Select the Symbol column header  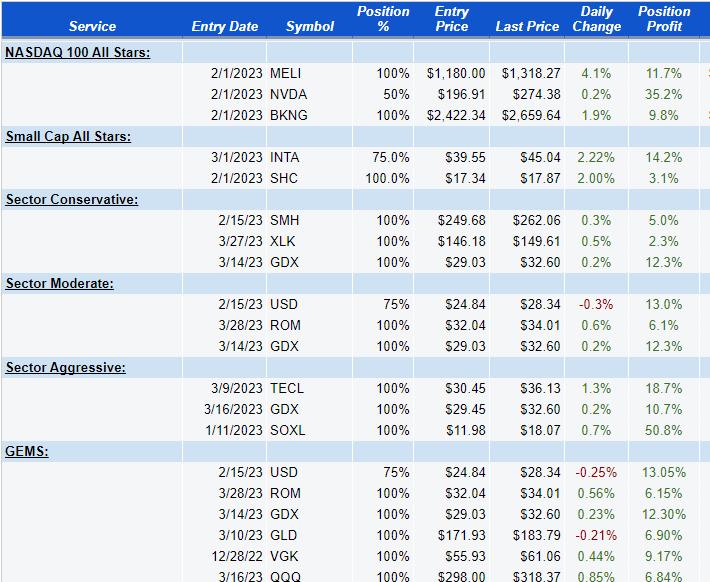click(x=310, y=26)
